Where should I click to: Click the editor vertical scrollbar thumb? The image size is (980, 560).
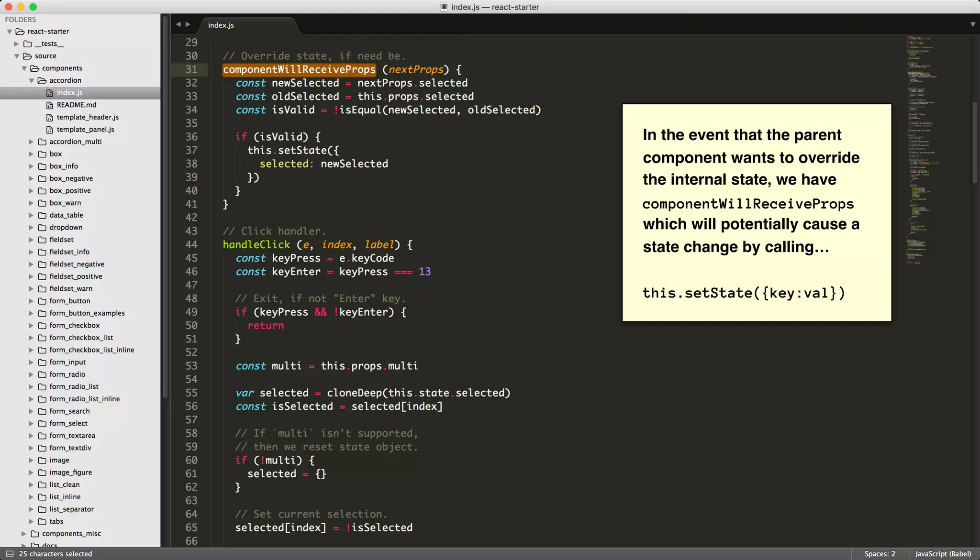pos(975,143)
